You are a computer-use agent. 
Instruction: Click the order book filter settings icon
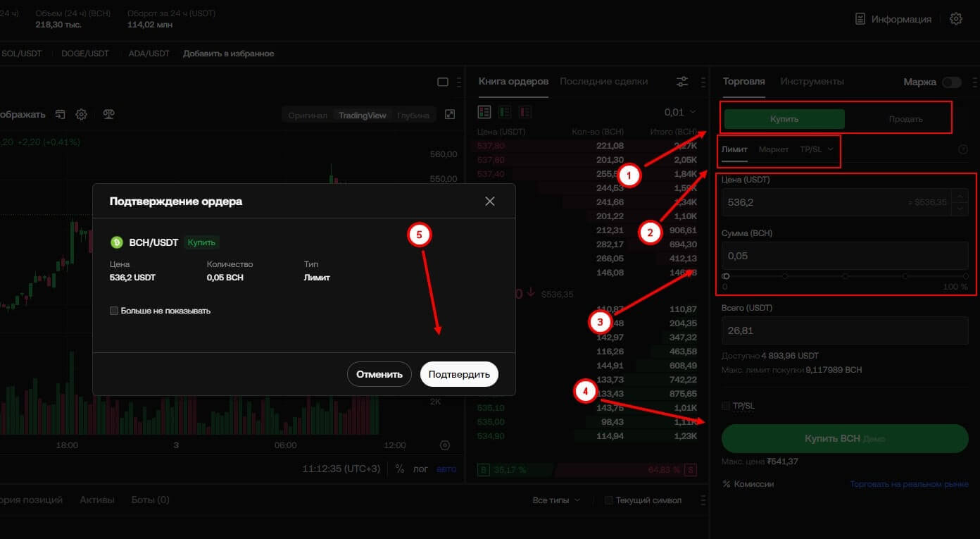(682, 82)
